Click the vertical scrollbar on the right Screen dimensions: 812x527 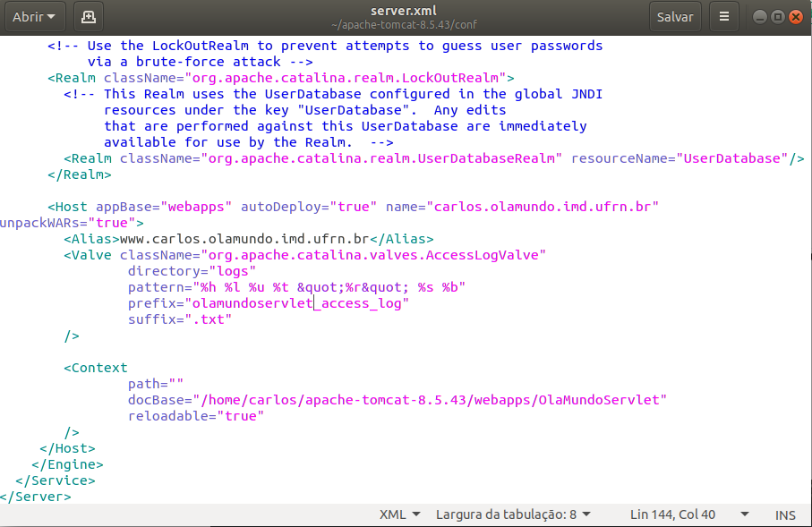click(x=808, y=268)
